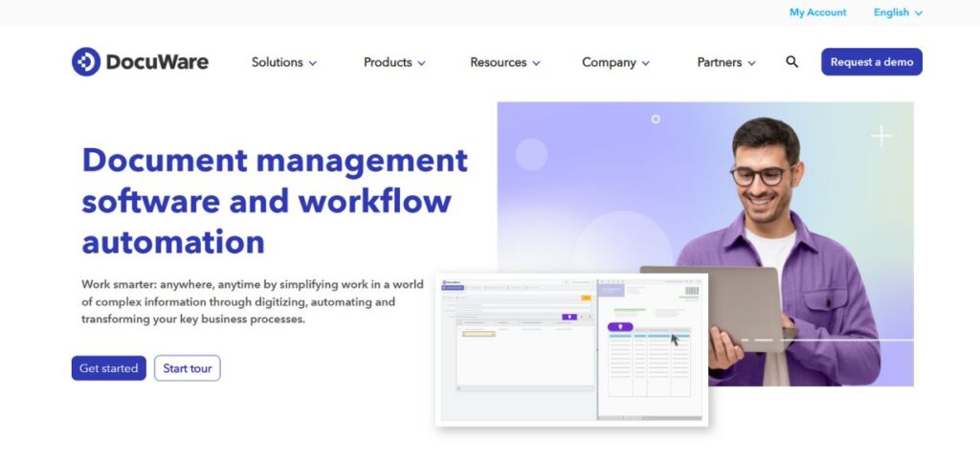Open the Company menu
Image resolution: width=980 pixels, height=462 pixels.
[615, 62]
